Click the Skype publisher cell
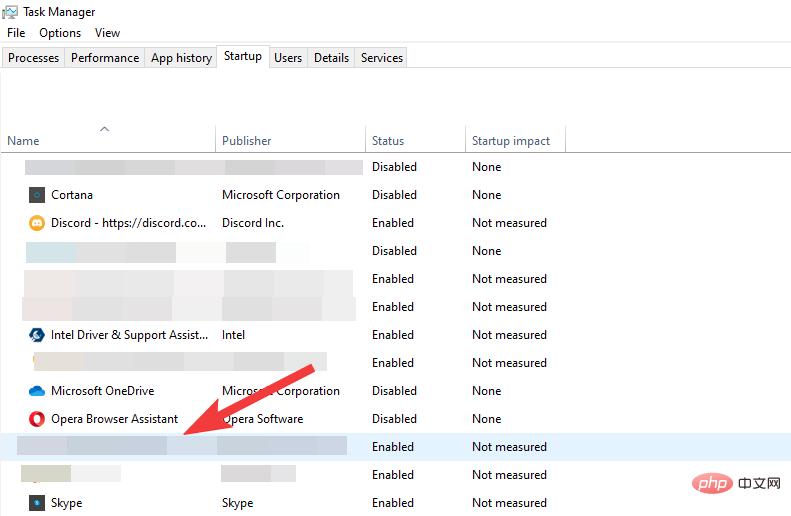791x516 pixels. click(x=237, y=503)
